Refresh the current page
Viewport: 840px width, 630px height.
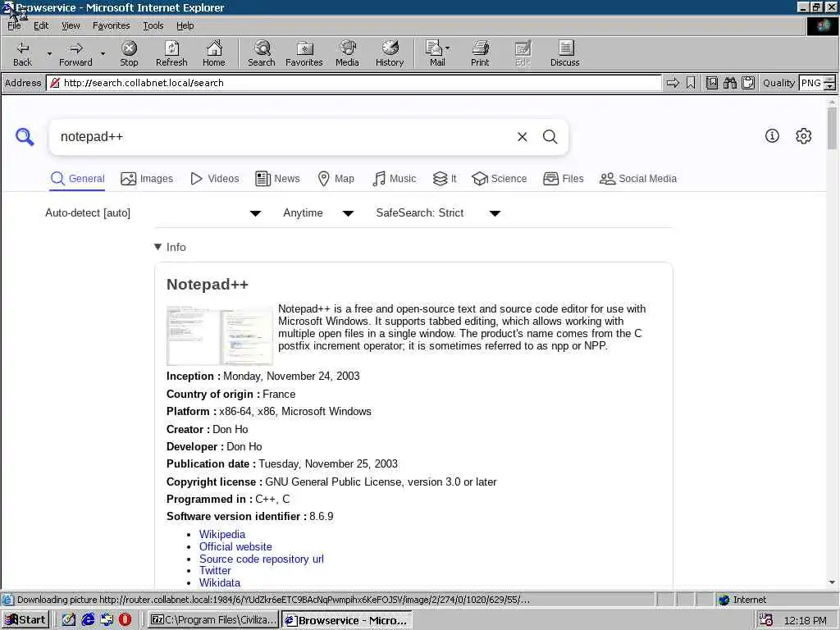pyautogui.click(x=171, y=53)
